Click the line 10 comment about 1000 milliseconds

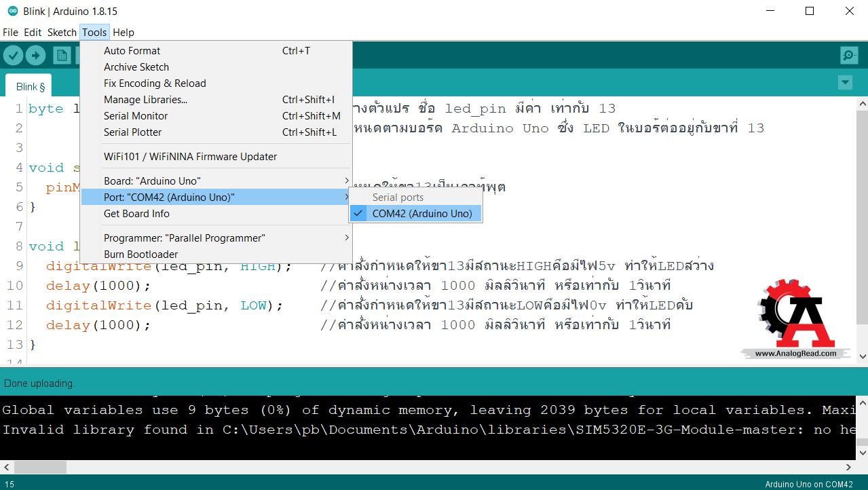tap(495, 286)
